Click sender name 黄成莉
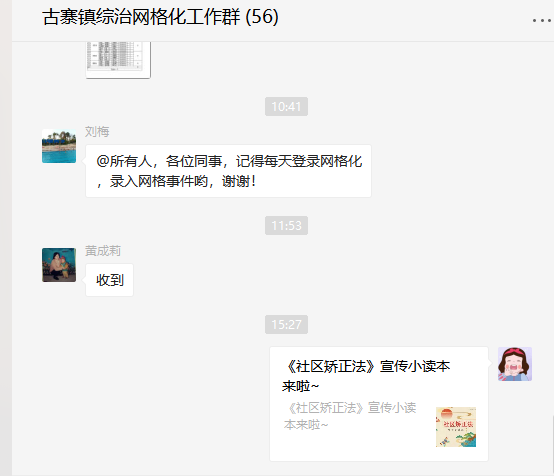 [x=103, y=251]
